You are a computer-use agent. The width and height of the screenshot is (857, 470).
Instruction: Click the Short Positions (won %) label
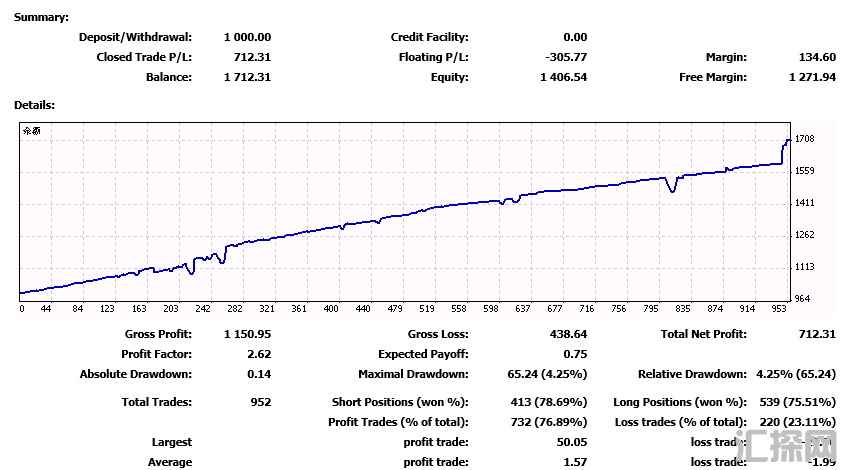point(400,402)
